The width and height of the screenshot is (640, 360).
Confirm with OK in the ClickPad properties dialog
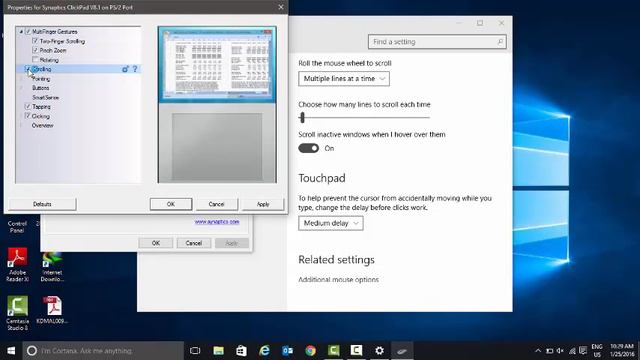click(x=171, y=204)
